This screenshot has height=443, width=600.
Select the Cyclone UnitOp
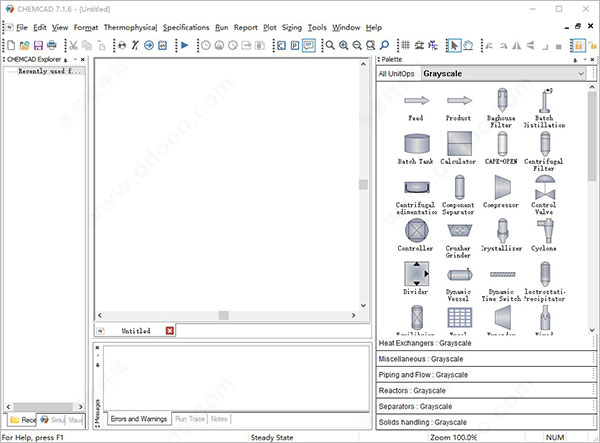544,235
